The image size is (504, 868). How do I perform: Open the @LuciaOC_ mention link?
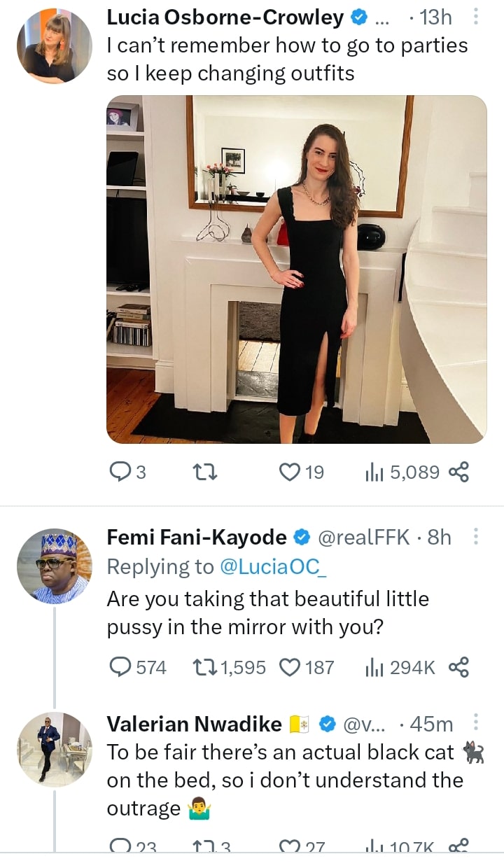click(274, 567)
